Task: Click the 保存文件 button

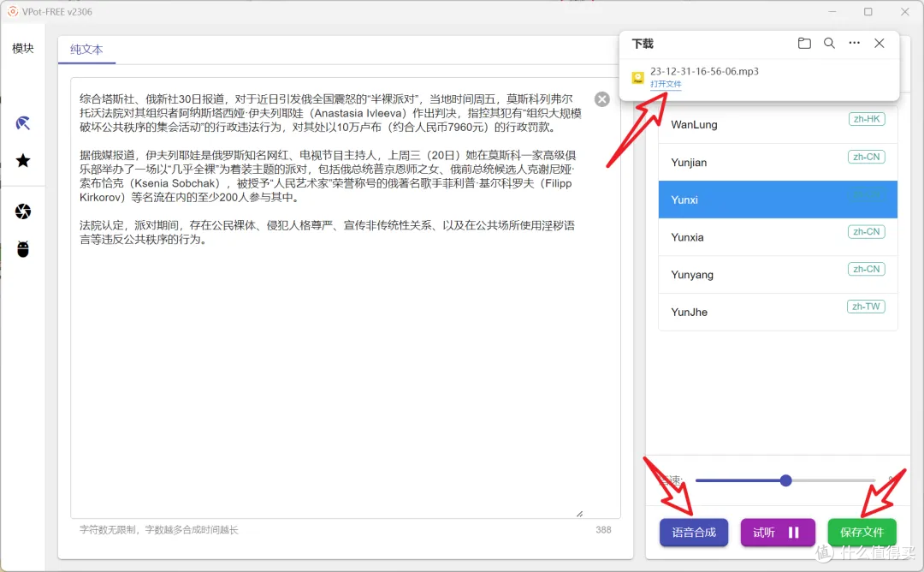Action: (x=862, y=533)
